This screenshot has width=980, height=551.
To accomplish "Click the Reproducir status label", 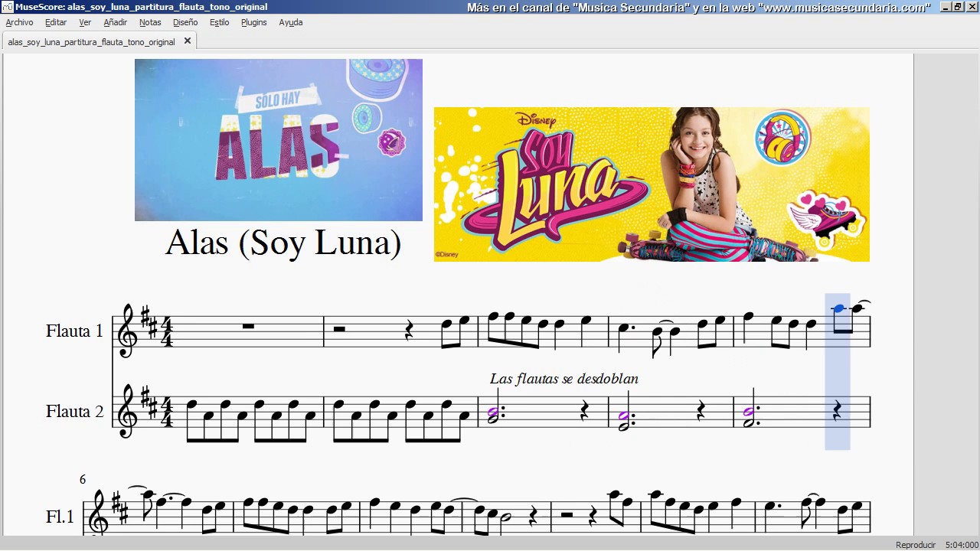I will [x=916, y=545].
